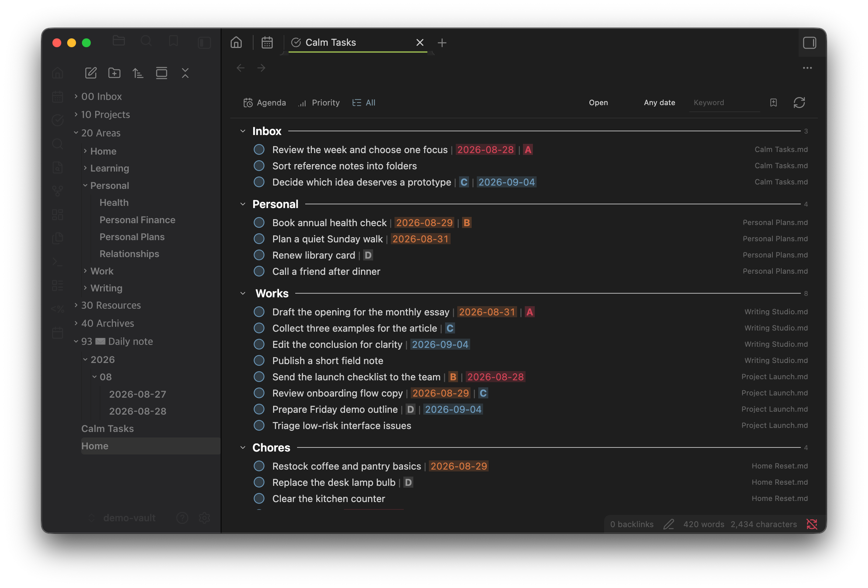Change the file sort order
The height and width of the screenshot is (588, 868).
[138, 73]
